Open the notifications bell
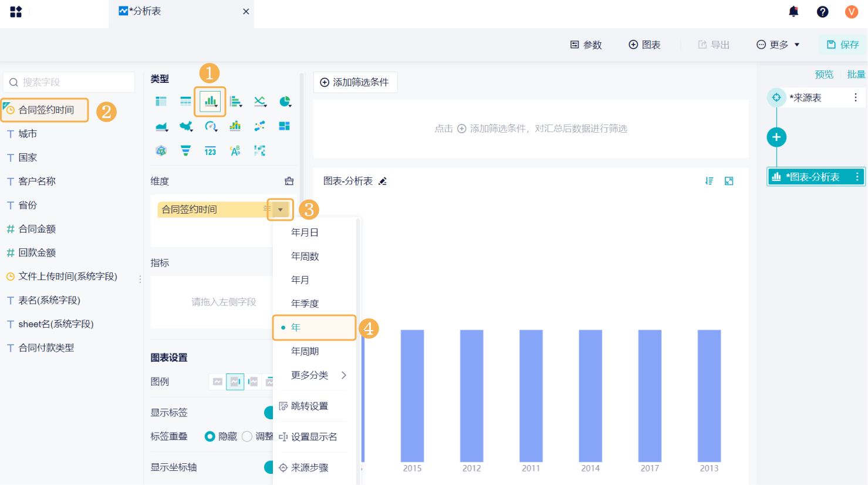Image resolution: width=868 pixels, height=485 pixels. [793, 11]
